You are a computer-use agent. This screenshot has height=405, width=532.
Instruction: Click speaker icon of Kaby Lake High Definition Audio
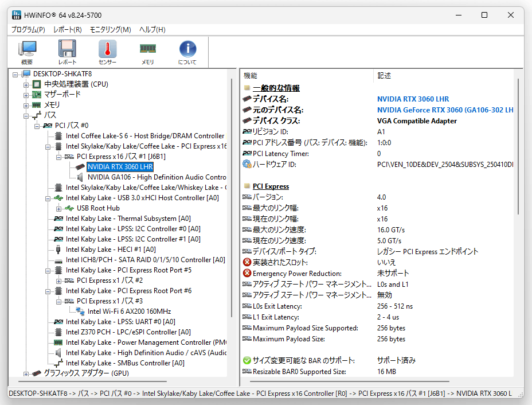[x=58, y=353]
